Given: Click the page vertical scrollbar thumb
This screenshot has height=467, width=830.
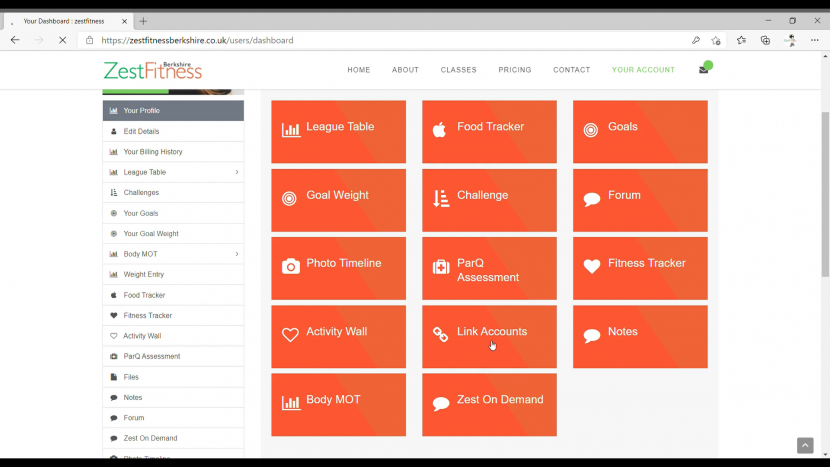Looking at the screenshot, I should point(825,193).
